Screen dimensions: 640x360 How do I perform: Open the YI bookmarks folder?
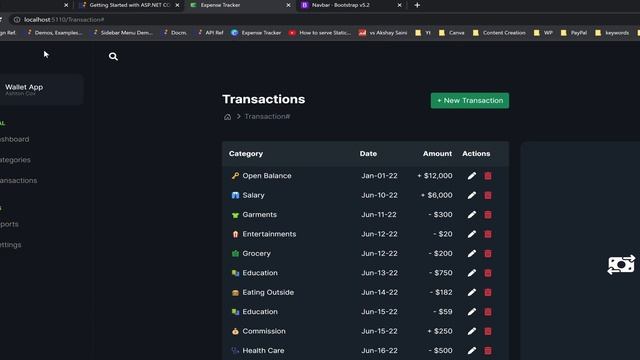tap(423, 33)
